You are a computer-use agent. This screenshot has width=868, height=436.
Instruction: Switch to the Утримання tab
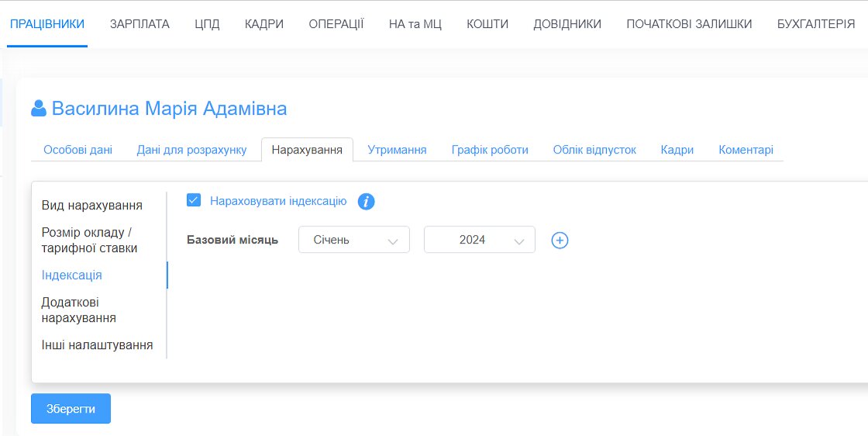(397, 150)
